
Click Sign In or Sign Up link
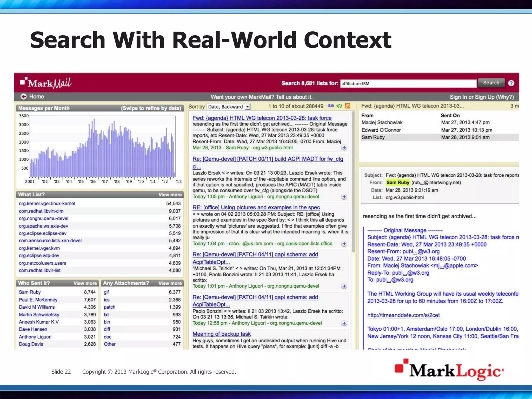(x=482, y=97)
